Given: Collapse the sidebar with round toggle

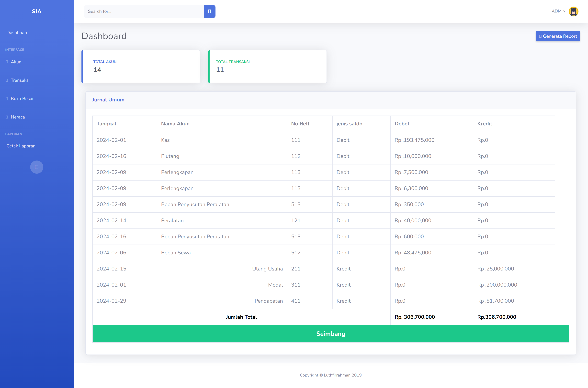Looking at the screenshot, I should (x=37, y=167).
